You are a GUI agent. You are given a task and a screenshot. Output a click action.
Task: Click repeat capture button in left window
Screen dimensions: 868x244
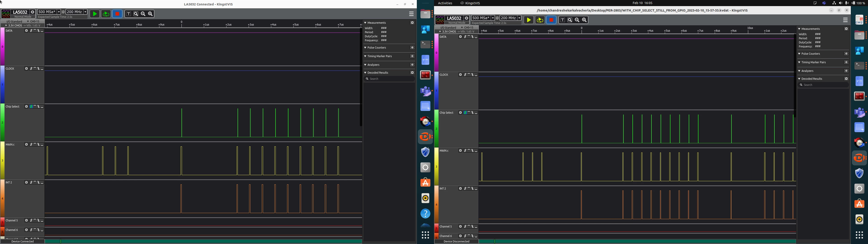(106, 14)
